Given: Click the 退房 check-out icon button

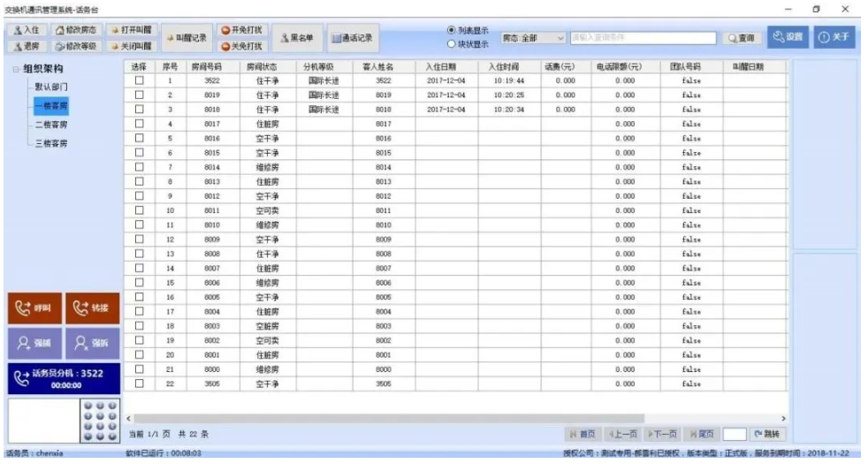Looking at the screenshot, I should 24,45.
